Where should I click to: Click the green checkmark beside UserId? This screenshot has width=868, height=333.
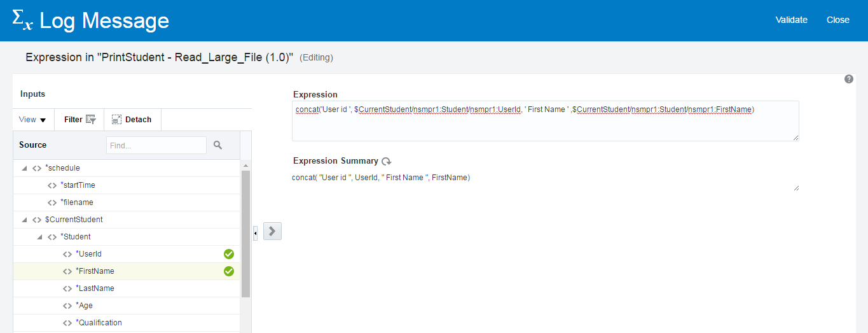(x=229, y=254)
